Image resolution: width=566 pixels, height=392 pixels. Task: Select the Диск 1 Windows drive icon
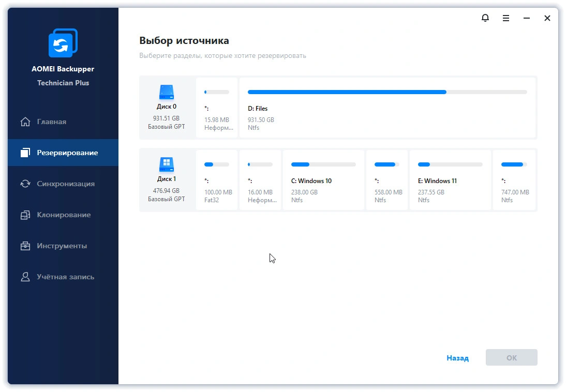(x=167, y=165)
